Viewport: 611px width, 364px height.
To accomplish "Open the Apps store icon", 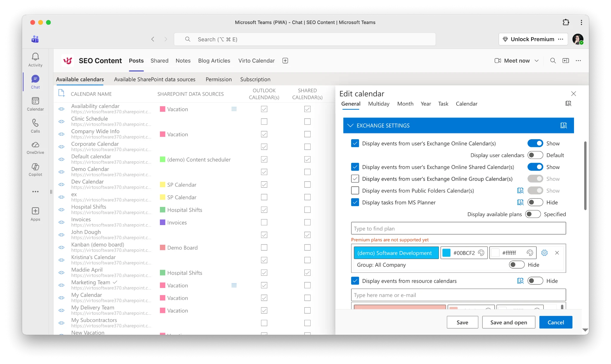I will click(35, 214).
